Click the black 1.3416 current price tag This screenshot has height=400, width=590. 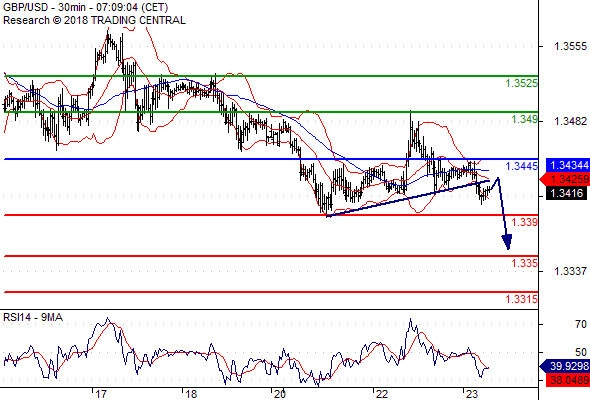[566, 193]
